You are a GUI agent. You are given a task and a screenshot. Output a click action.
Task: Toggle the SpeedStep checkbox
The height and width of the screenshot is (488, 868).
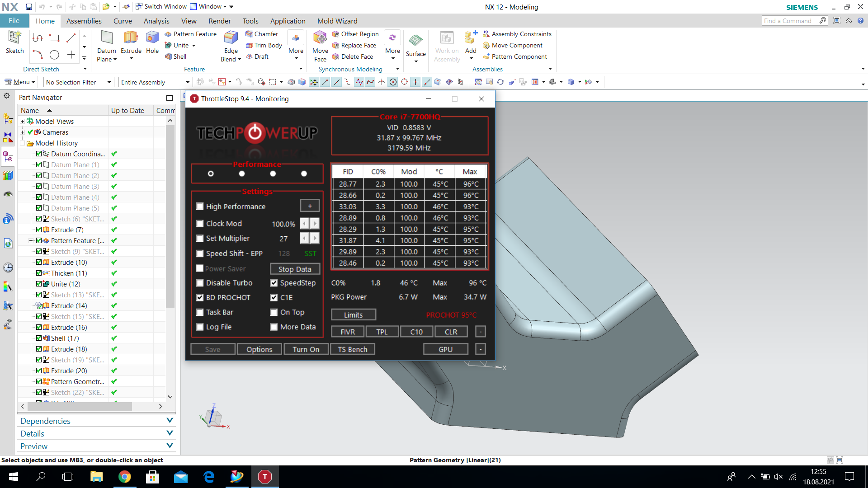[x=274, y=283]
